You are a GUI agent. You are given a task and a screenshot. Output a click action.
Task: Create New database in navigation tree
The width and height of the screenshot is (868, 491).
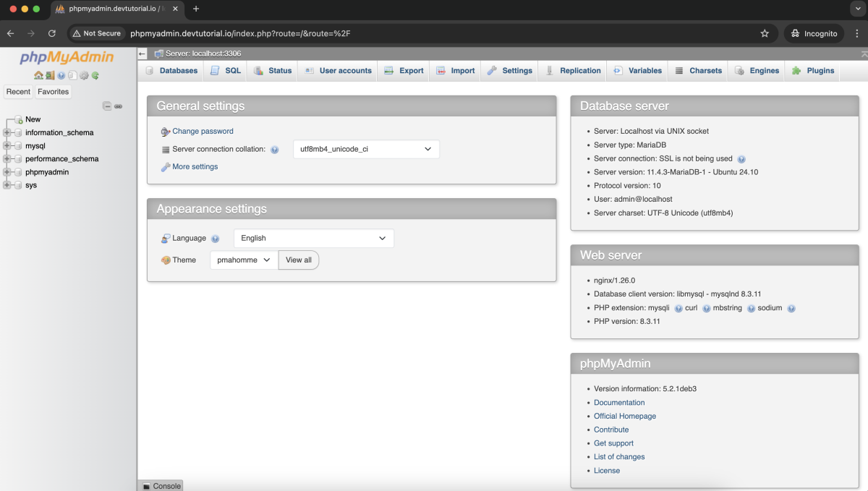33,119
